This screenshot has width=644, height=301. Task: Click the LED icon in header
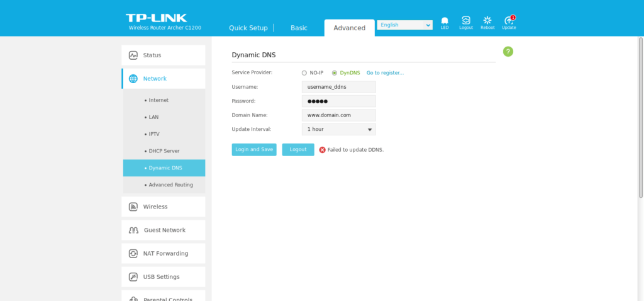tap(445, 21)
